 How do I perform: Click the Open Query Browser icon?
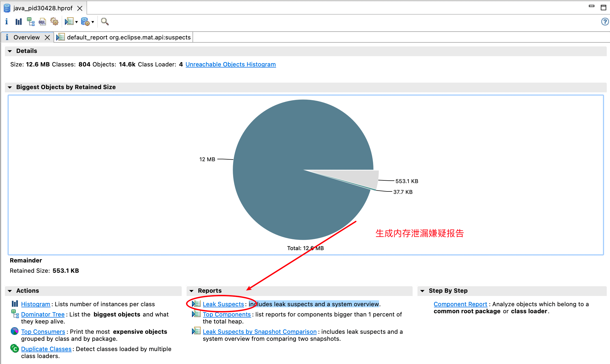(85, 22)
